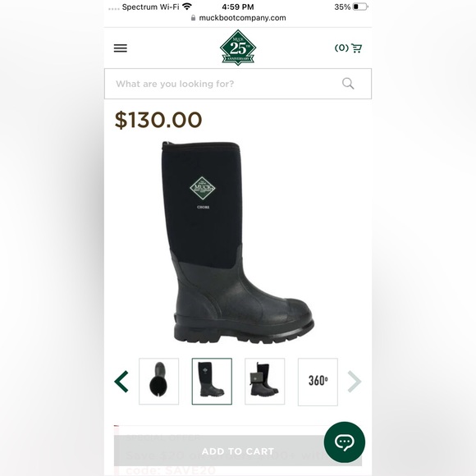476x476 pixels.
Task: Tap the lock icon beside the URL
Action: click(193, 18)
